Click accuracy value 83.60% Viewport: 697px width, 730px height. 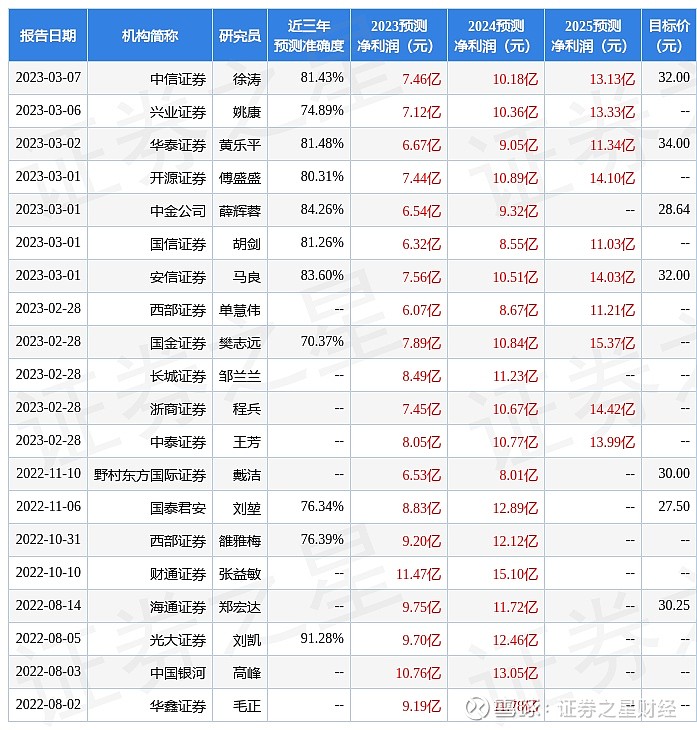pyautogui.click(x=322, y=276)
